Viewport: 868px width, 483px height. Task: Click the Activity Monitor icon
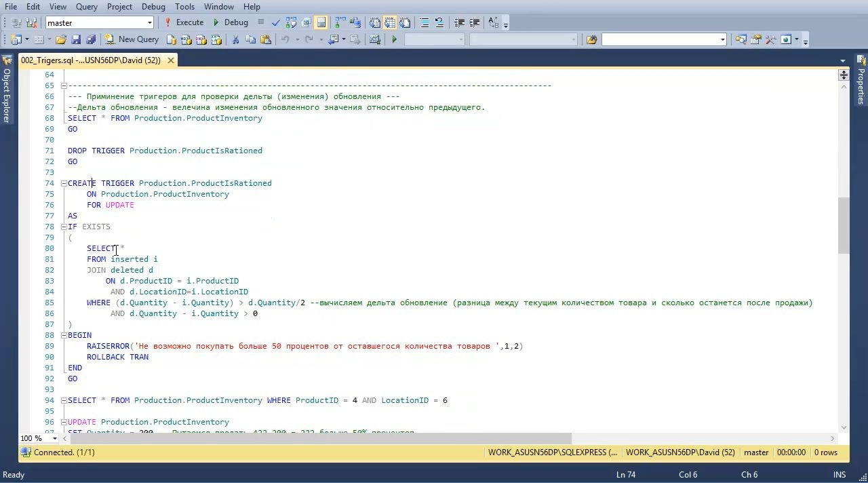374,39
